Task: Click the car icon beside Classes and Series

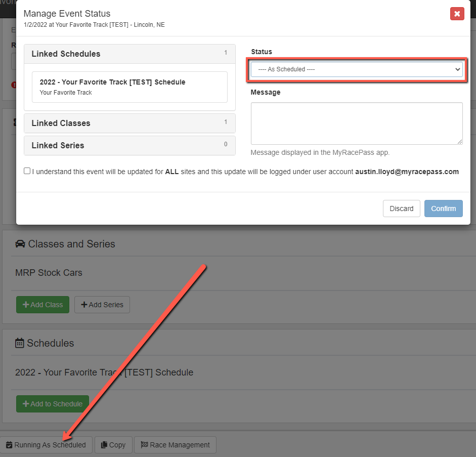Action: point(20,244)
